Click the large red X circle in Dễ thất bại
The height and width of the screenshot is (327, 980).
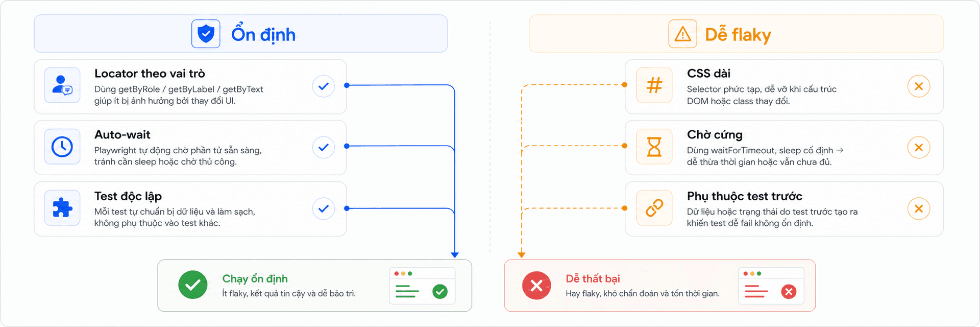536,285
